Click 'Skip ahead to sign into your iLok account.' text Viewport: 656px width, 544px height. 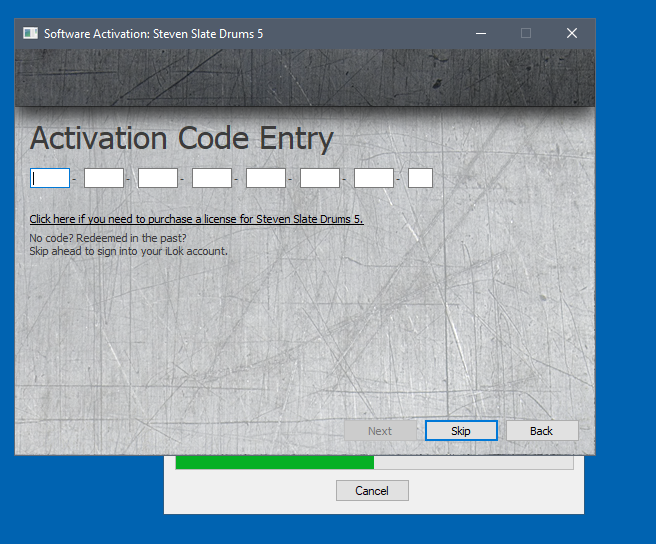(128, 251)
